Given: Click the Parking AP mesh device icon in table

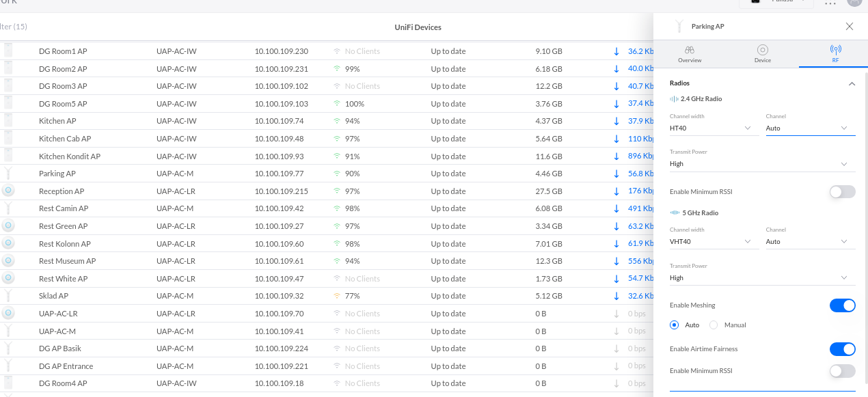Looking at the screenshot, I should click(8, 174).
